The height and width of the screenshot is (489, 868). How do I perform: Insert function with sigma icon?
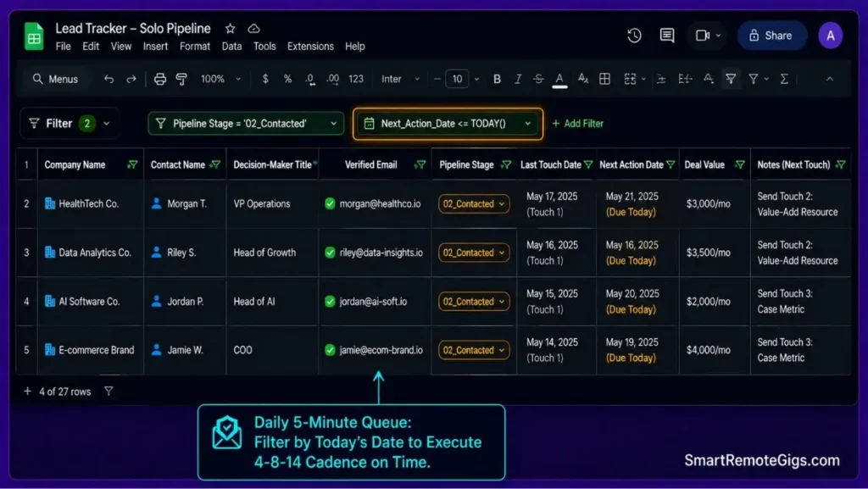click(x=784, y=79)
